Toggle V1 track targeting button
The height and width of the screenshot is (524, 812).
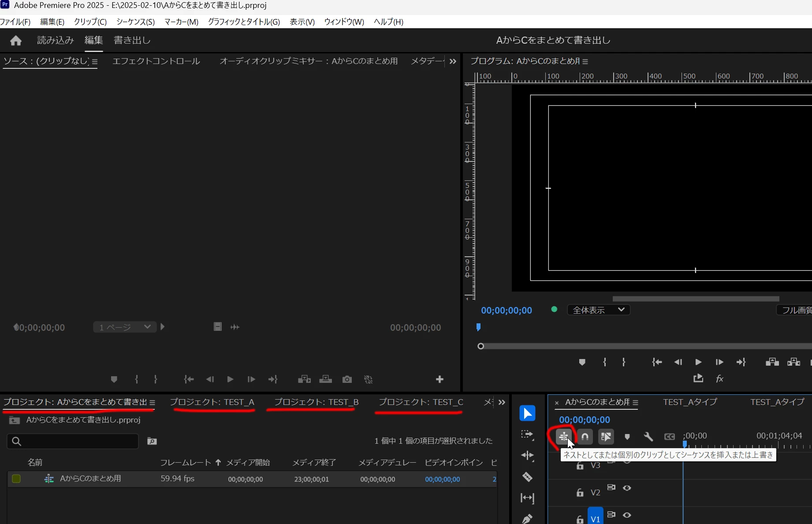click(595, 516)
